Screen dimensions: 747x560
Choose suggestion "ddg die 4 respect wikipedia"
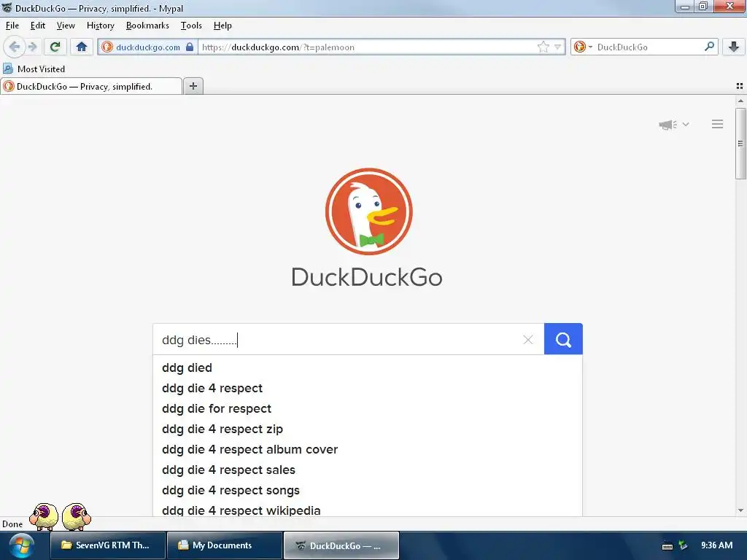pyautogui.click(x=368, y=510)
